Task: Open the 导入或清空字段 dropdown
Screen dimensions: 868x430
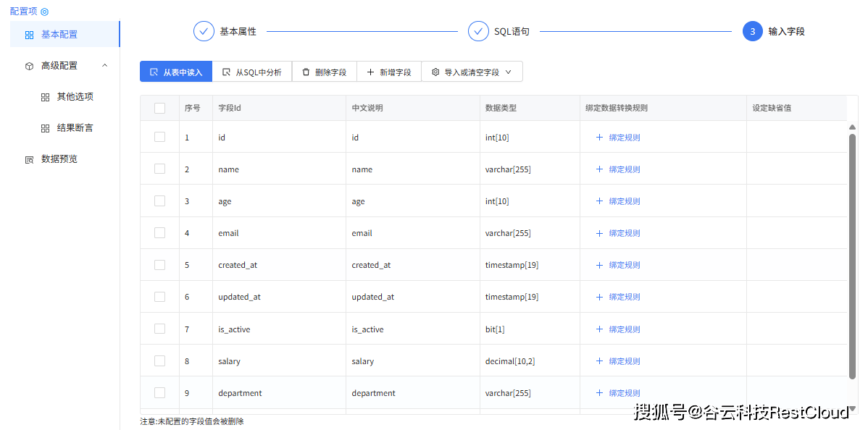Action: tap(472, 72)
